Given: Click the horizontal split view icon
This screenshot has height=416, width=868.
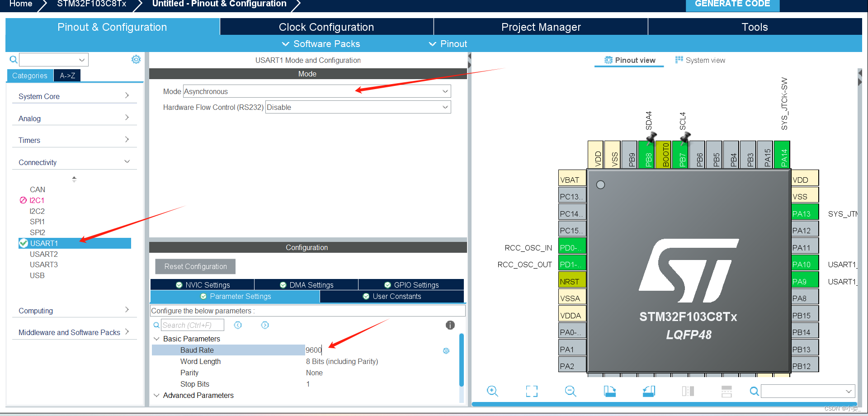Looking at the screenshot, I should [726, 391].
